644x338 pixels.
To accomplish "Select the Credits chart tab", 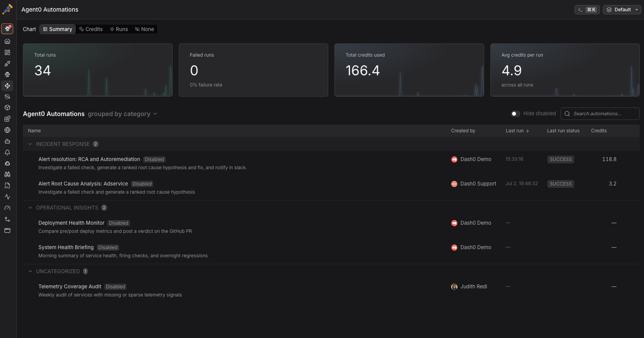I will pyautogui.click(x=91, y=29).
